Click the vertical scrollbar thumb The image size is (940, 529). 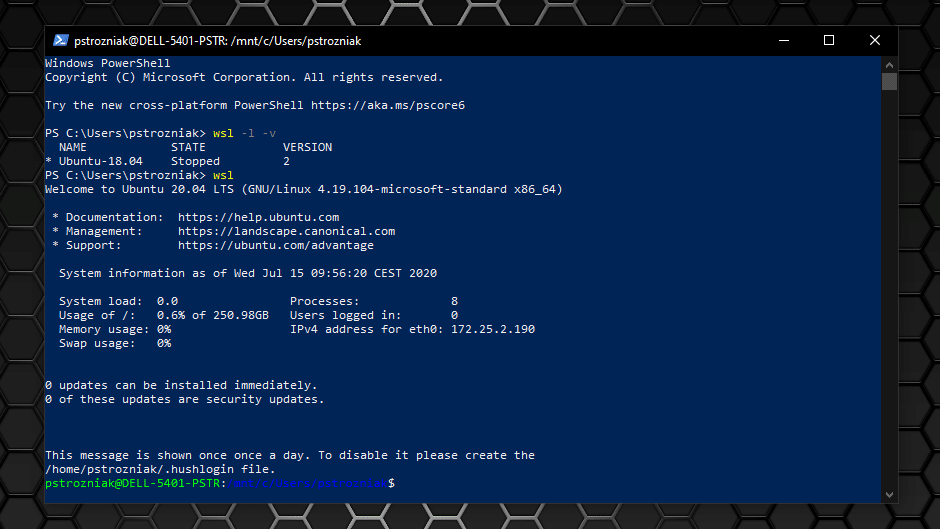(889, 81)
